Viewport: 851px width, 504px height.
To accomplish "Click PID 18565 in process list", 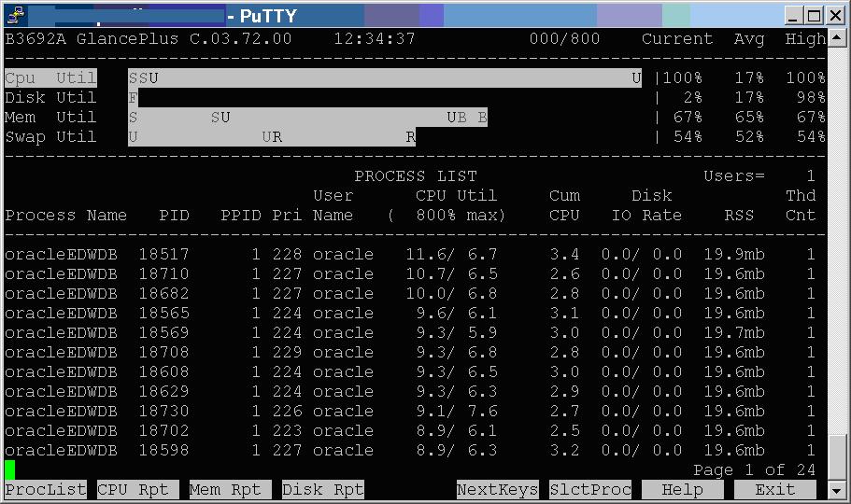I will (163, 313).
